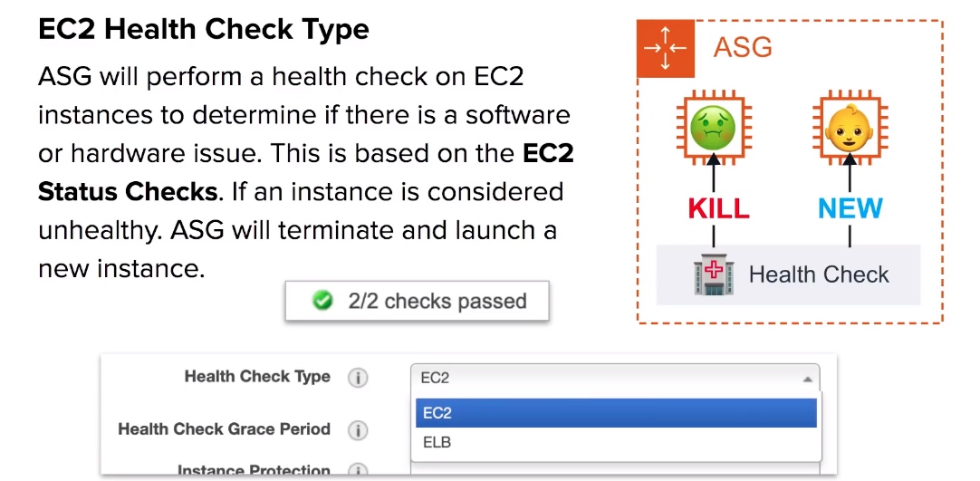Image resolution: width=980 pixels, height=481 pixels.
Task: Click the green checkmark status icon
Action: click(322, 301)
